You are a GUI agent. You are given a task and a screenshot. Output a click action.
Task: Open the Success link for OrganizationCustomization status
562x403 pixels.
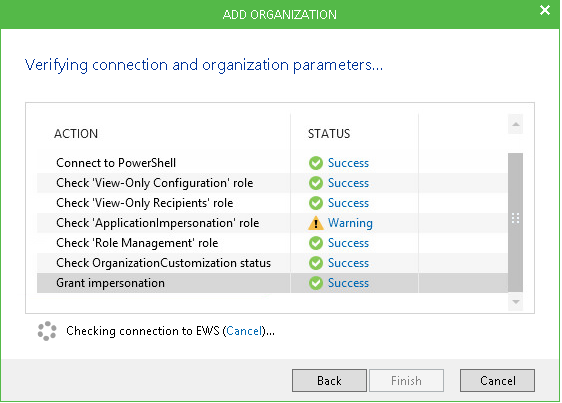click(348, 263)
